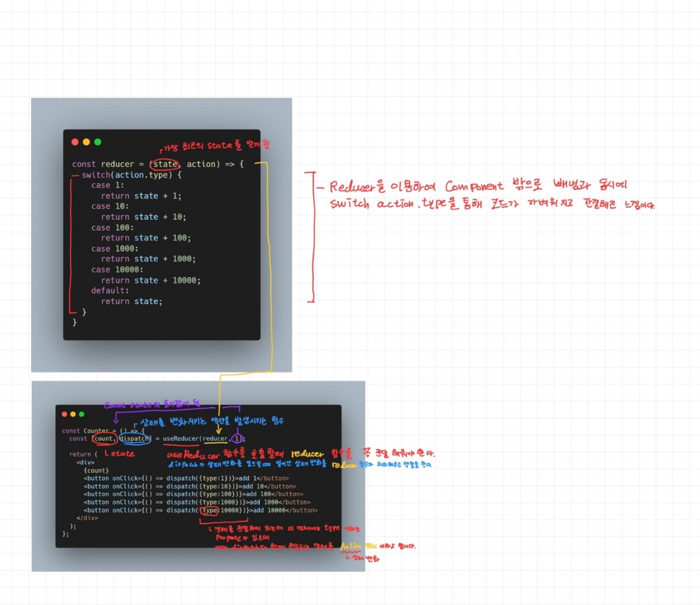The image size is (700, 605).
Task: Click the yellow dot in the Counter code image
Action: (73, 414)
